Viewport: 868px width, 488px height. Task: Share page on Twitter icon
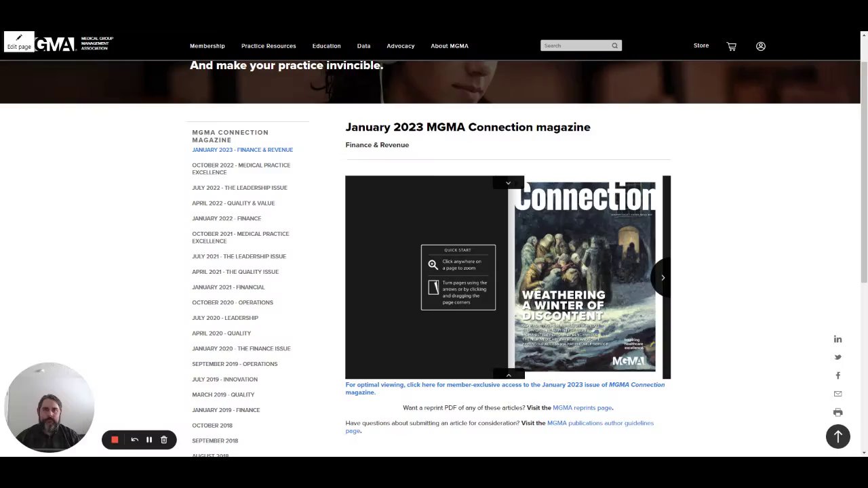837,357
